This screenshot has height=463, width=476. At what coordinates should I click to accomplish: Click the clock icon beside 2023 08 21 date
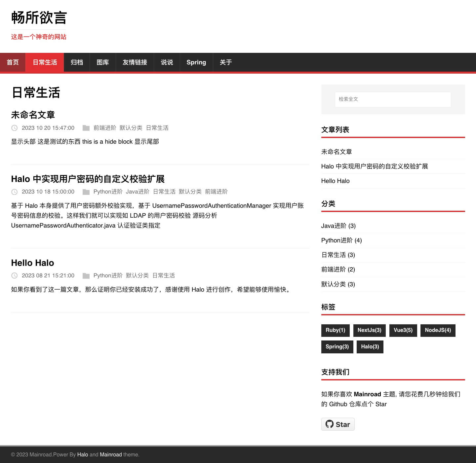[15, 276]
